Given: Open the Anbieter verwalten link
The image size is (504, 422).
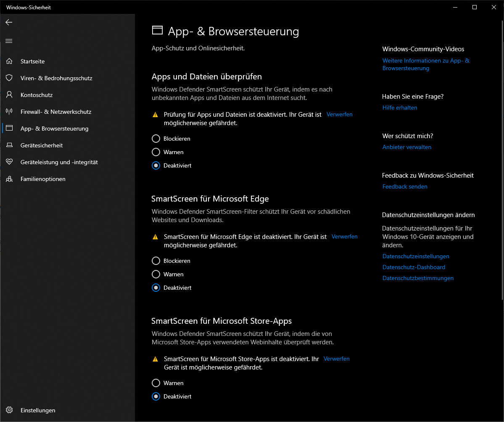Looking at the screenshot, I should click(x=406, y=147).
